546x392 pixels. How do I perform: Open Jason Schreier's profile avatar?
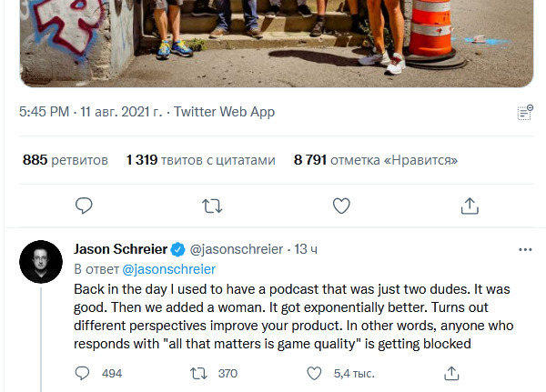click(41, 264)
